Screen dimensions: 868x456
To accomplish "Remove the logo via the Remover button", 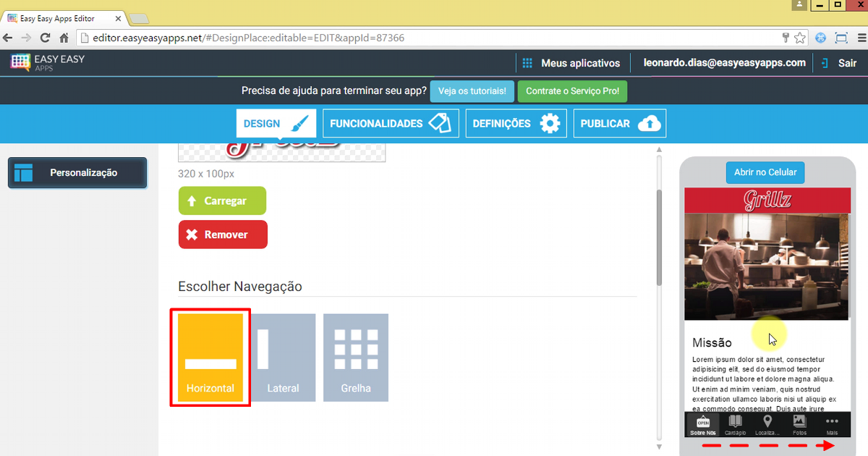I will tap(222, 235).
